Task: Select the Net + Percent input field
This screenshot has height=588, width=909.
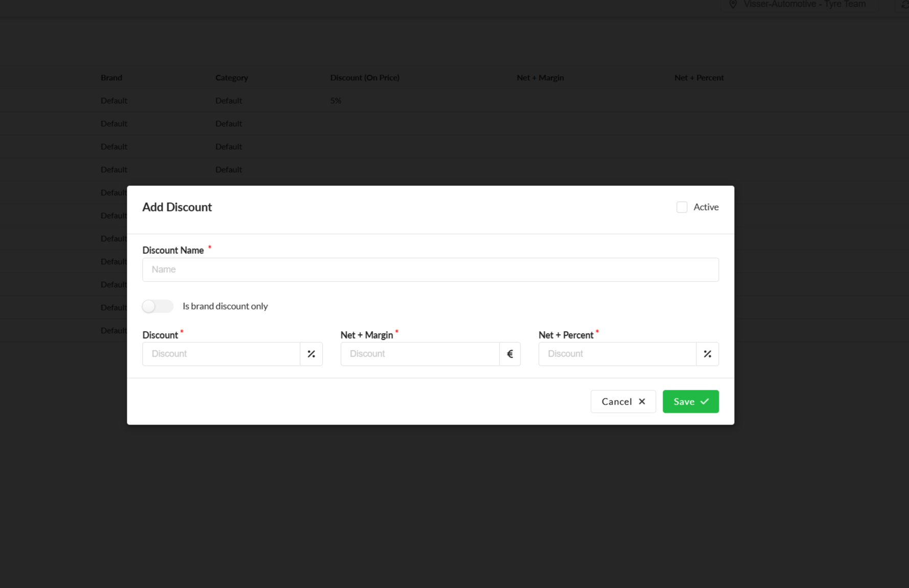Action: click(617, 354)
